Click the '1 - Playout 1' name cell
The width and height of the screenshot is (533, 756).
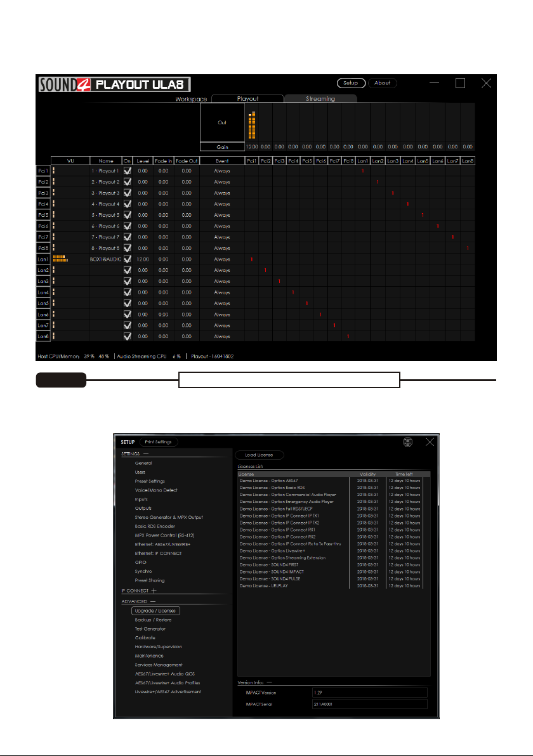pyautogui.click(x=105, y=171)
